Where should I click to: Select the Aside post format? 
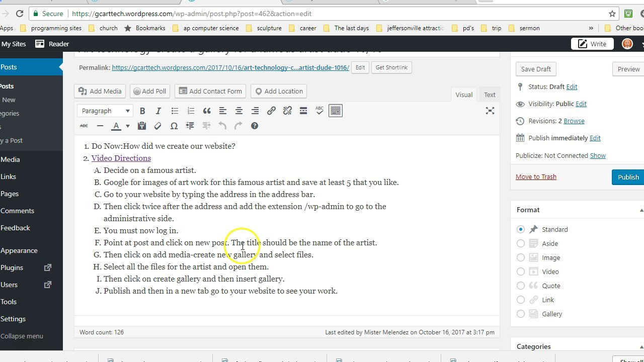coord(521,243)
